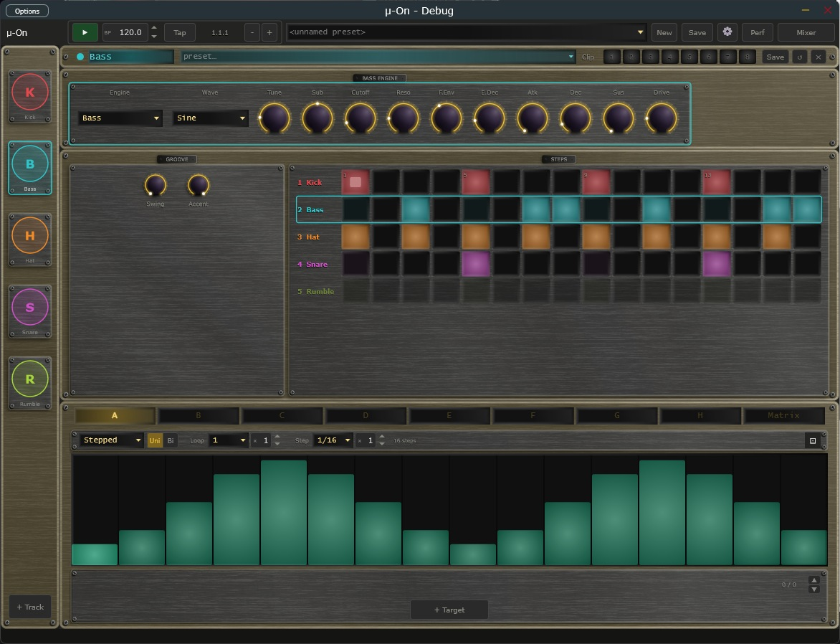Open the Perf view
The width and height of the screenshot is (840, 644).
(x=758, y=32)
